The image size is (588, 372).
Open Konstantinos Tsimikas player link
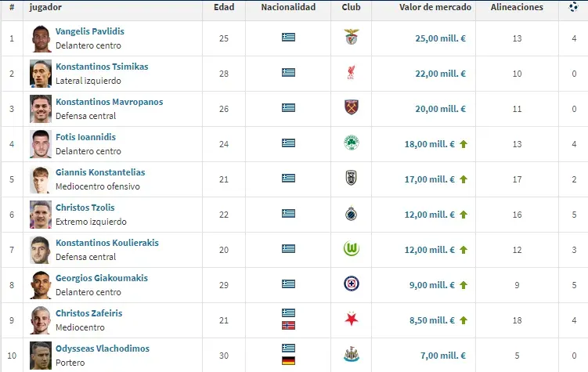click(102, 67)
